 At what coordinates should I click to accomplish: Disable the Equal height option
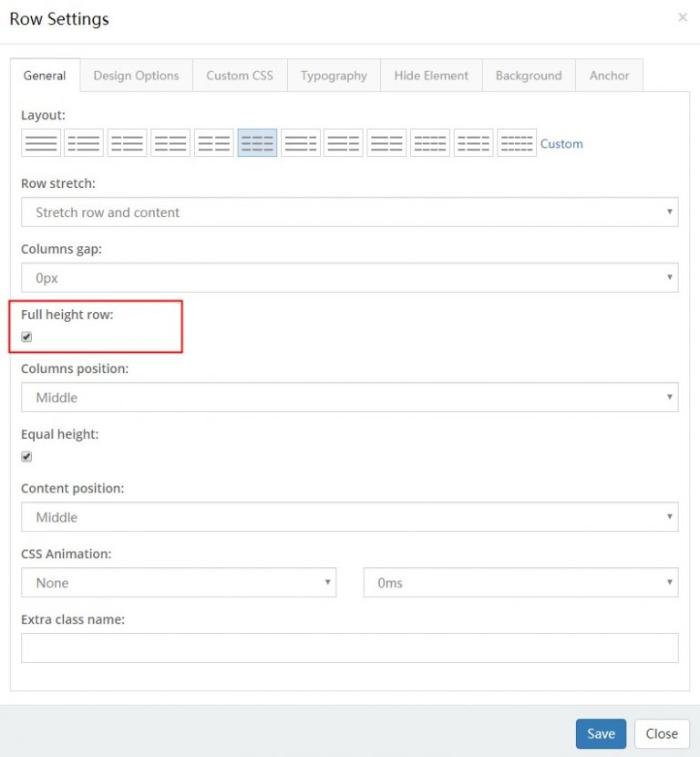pyautogui.click(x=26, y=456)
